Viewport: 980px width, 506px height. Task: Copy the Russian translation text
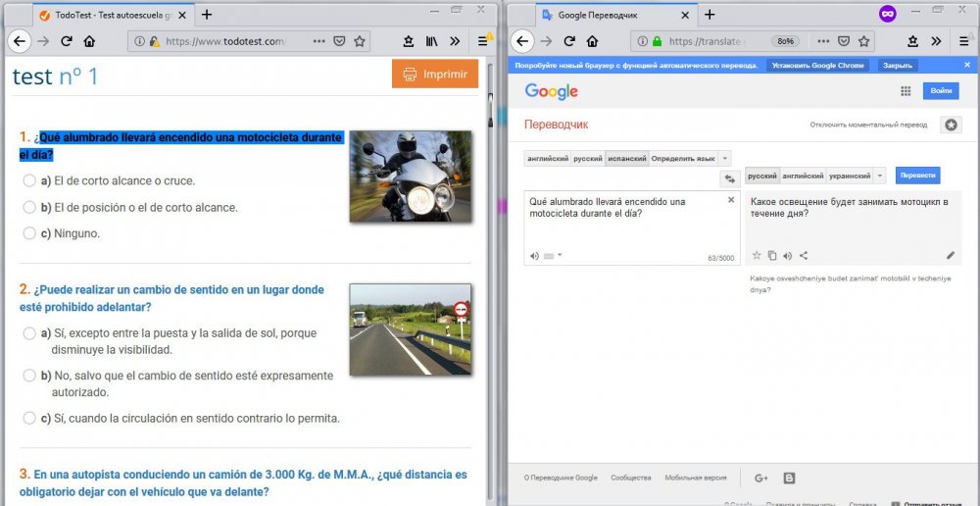click(x=772, y=256)
